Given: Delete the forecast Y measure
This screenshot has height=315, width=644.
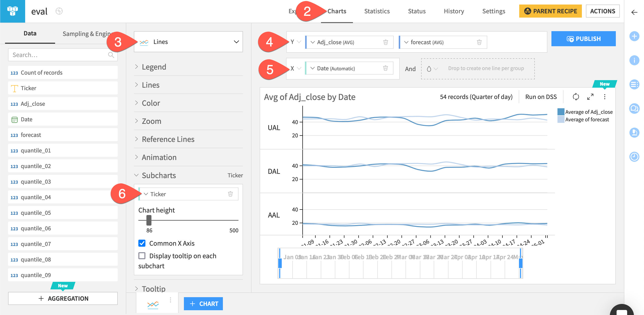Looking at the screenshot, I should click(x=479, y=42).
